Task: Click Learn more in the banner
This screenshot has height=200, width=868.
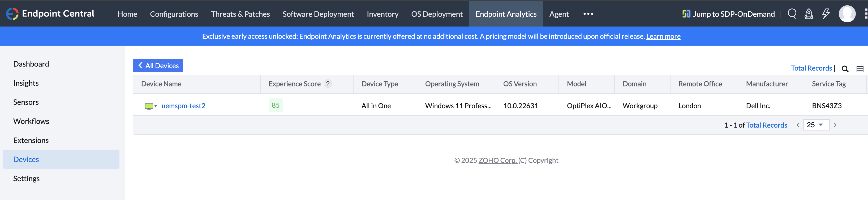Action: coord(663,36)
